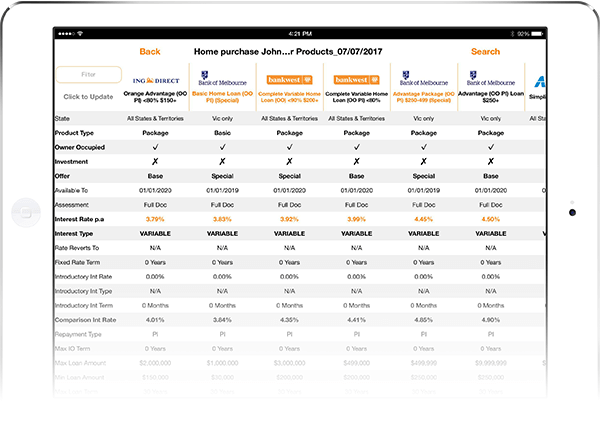This screenshot has width=600, height=424.
Task: Select comparison rate 4.01%
Action: pyautogui.click(x=155, y=320)
